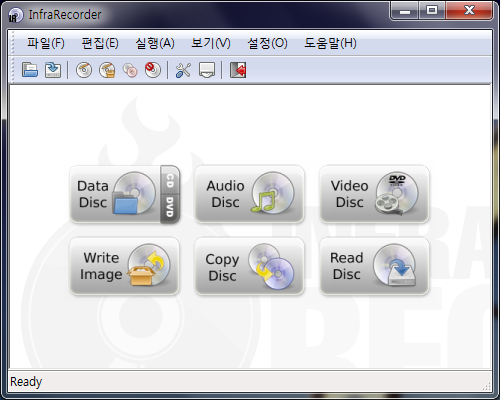This screenshot has width=500, height=400.
Task: Click the Write Image button
Action: (x=124, y=266)
